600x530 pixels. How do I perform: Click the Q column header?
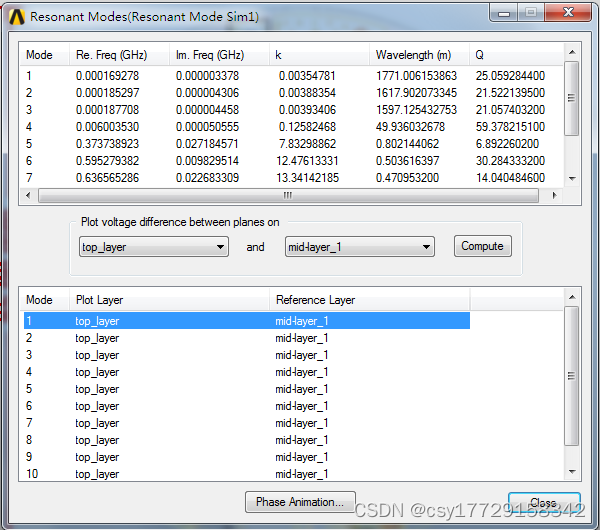click(516, 55)
